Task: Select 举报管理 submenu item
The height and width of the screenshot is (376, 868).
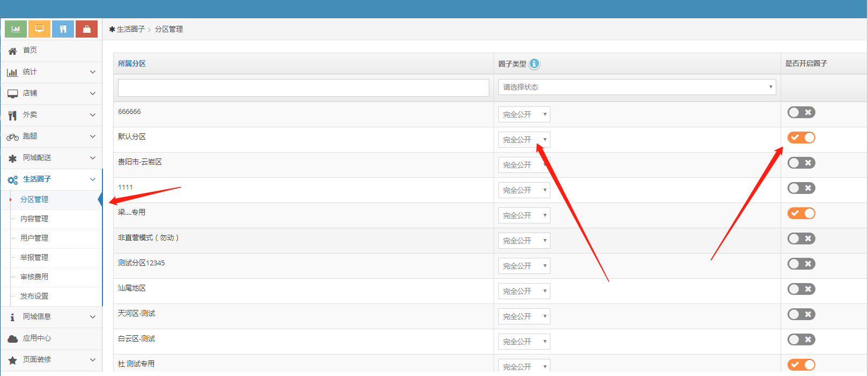Action: click(x=34, y=257)
